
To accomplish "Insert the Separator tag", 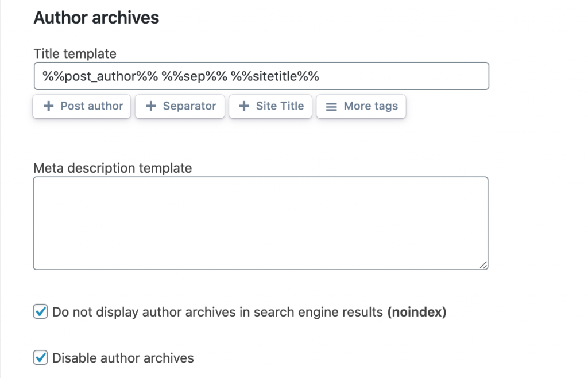I will 180,106.
